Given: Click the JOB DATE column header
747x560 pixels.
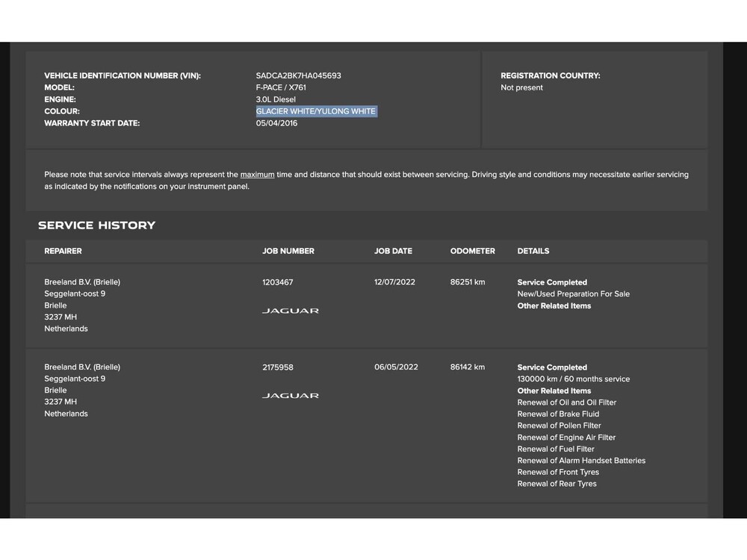Looking at the screenshot, I should (x=393, y=251).
